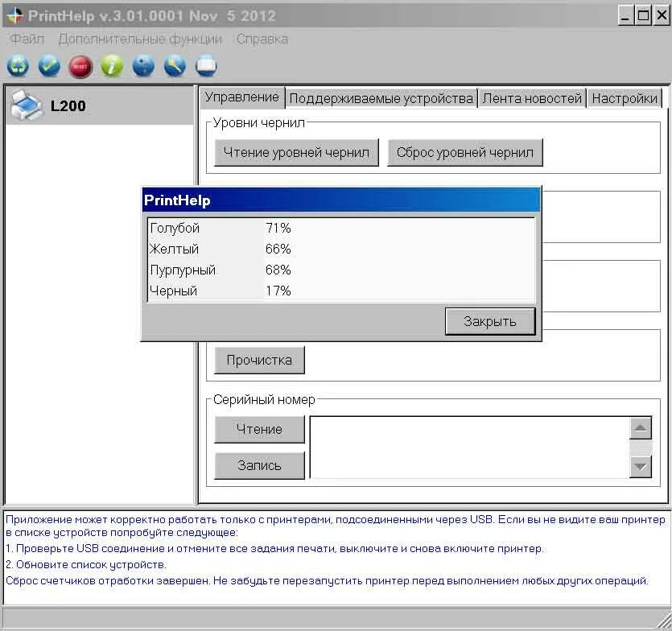The height and width of the screenshot is (631, 672).
Task: Click the serial field scroll up arrow
Action: [x=641, y=427]
